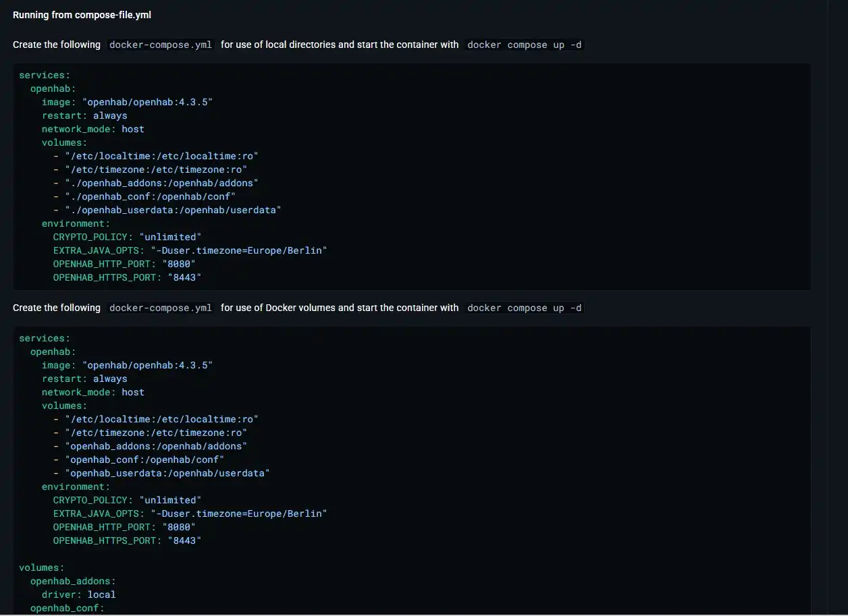The image size is (848, 616).
Task: Click 'EXTRA_JAVA_OPTS' line in the Docker volumes example
Action: (190, 513)
